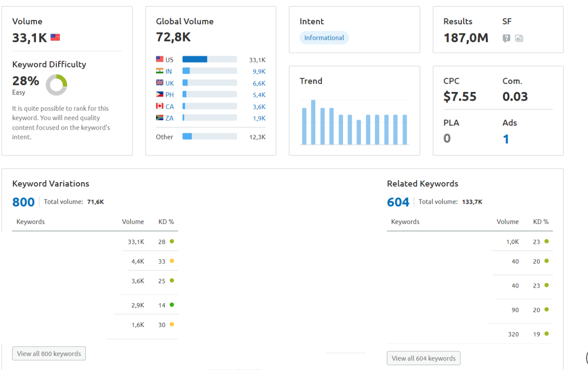Click Total volume 133,7K in Related Keywords
The width and height of the screenshot is (588, 370).
pos(451,202)
